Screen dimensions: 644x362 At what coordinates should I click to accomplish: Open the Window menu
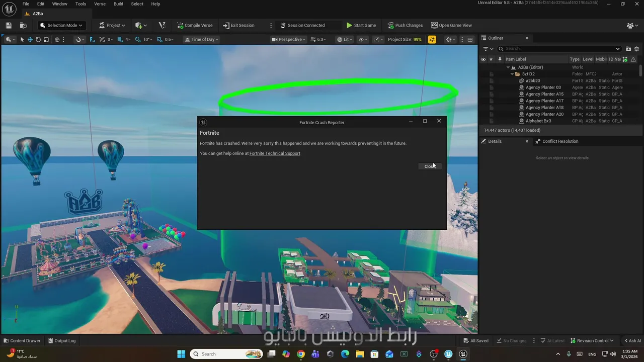pos(59,4)
